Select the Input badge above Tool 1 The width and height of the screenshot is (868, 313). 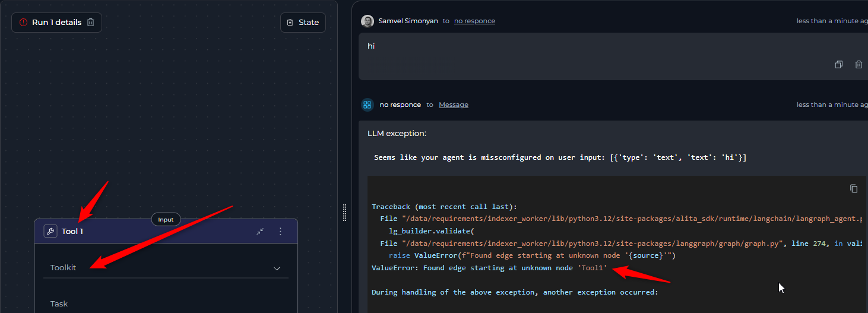tap(166, 220)
